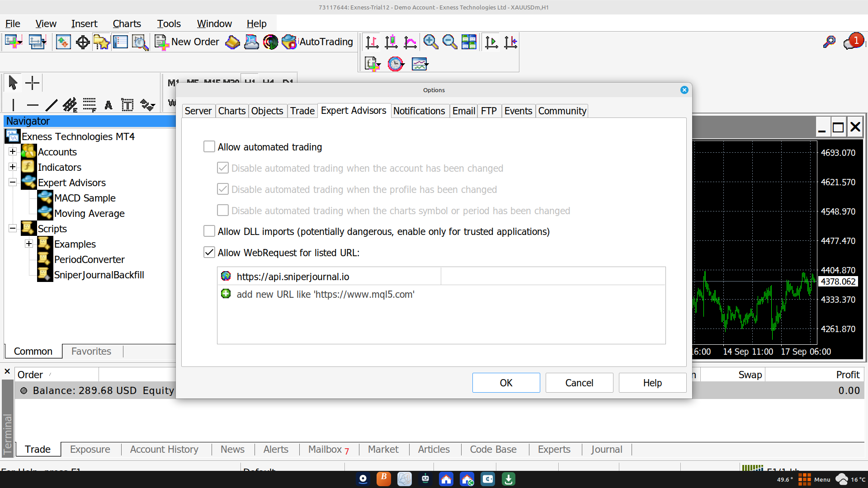Click Help in Options dialog
Image resolution: width=868 pixels, height=488 pixels.
click(652, 383)
